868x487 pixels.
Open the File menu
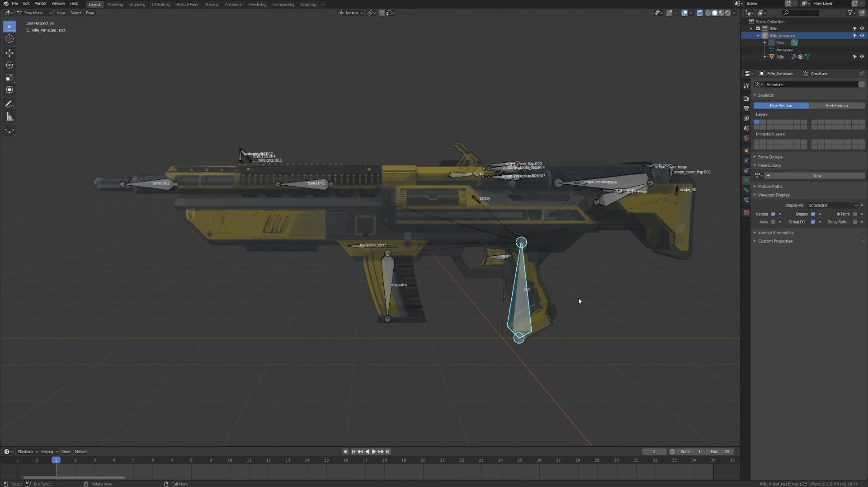click(x=15, y=4)
